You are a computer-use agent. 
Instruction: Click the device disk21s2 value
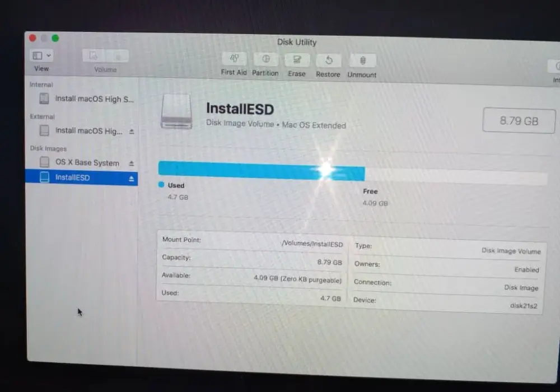pyautogui.click(x=524, y=306)
